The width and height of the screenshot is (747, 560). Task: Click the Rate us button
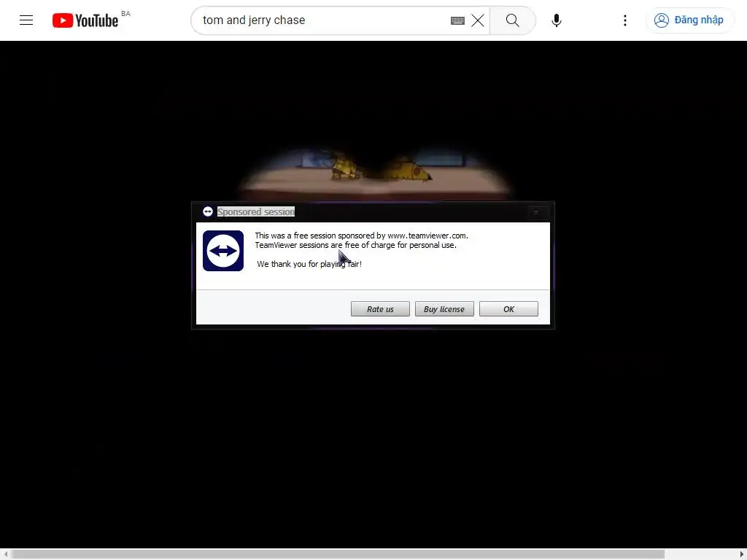coord(380,309)
